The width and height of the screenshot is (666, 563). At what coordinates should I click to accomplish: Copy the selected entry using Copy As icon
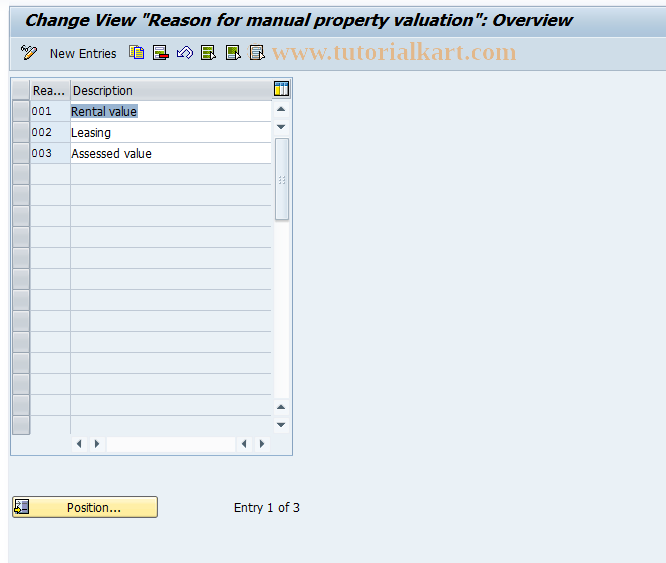(x=137, y=53)
